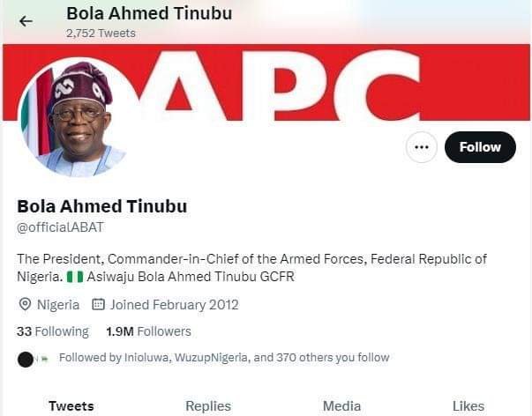Click the Joined February 2012 text
The width and height of the screenshot is (532, 416).
[x=175, y=305]
